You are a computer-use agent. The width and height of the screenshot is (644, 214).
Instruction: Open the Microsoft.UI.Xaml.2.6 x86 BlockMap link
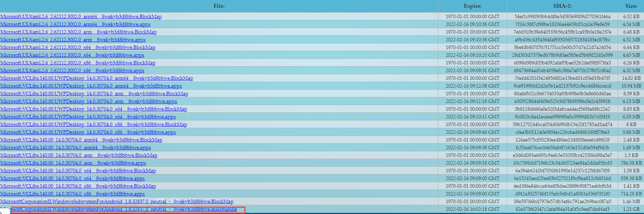78,63
